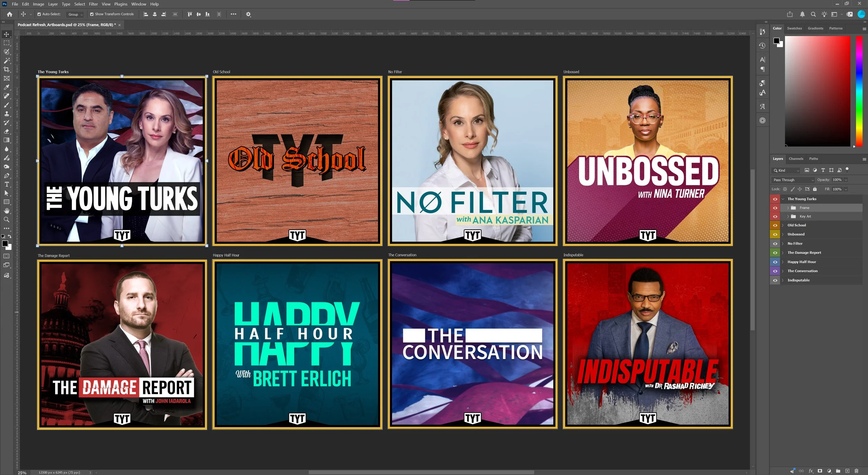
Task: Select the Rectangular Marquee tool
Action: 7,43
